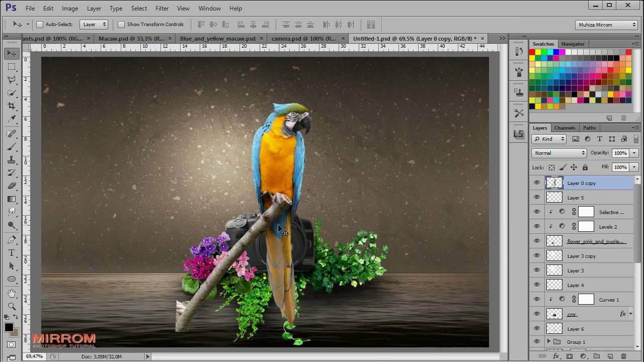The height and width of the screenshot is (362, 644).
Task: Select the Path Selection tool
Action: pos(12,266)
